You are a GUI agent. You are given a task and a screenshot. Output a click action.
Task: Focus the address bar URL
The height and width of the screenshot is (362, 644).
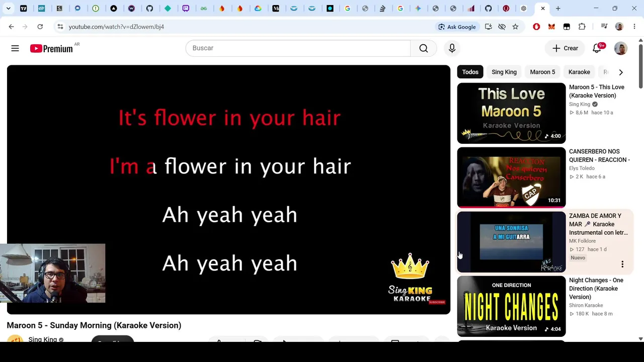[116, 27]
